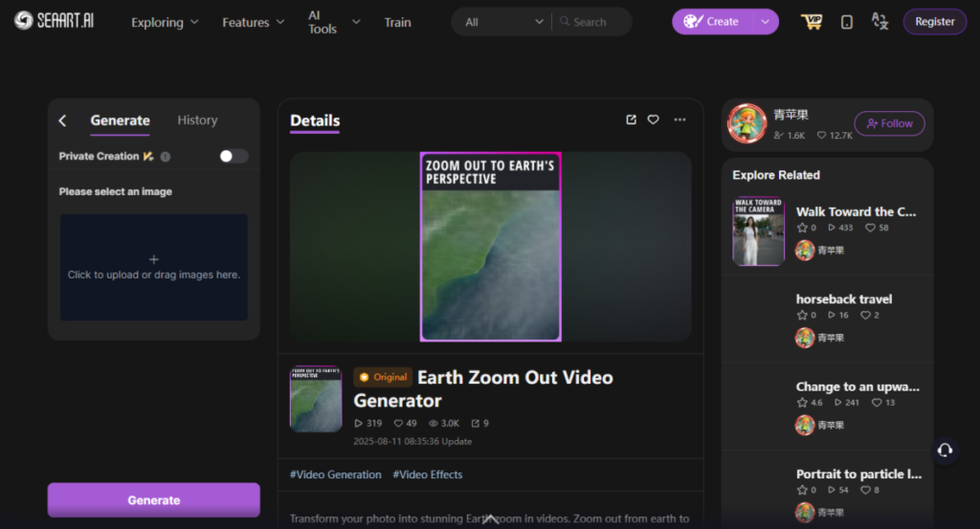The image size is (980, 529).
Task: Follow the creator 青苹果
Action: point(889,123)
